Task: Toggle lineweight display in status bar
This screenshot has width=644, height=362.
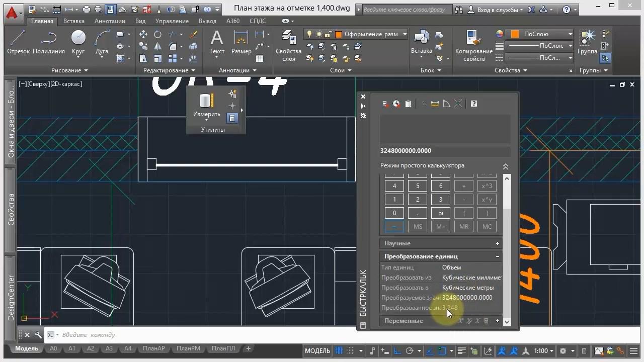Action: (462, 350)
